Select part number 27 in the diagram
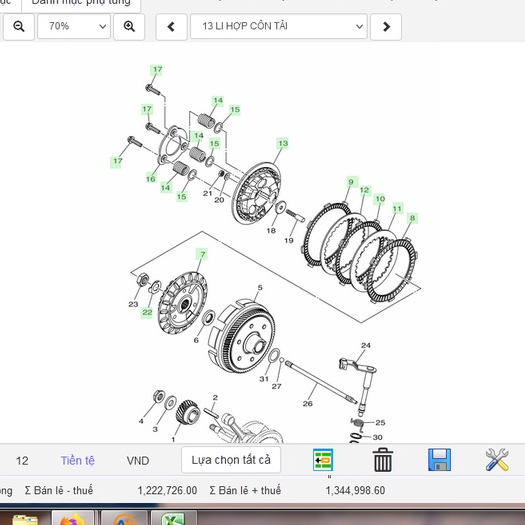This screenshot has height=525, width=525. tap(276, 386)
